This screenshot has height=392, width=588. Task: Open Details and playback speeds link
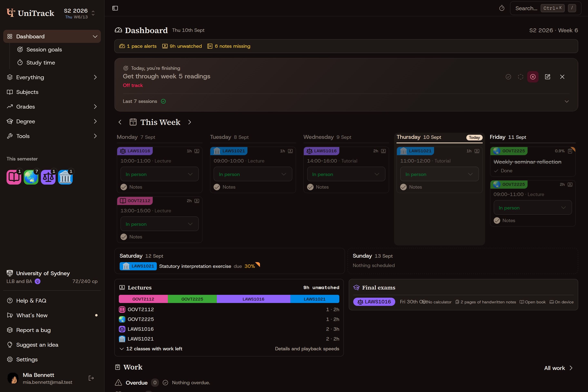[307, 349]
